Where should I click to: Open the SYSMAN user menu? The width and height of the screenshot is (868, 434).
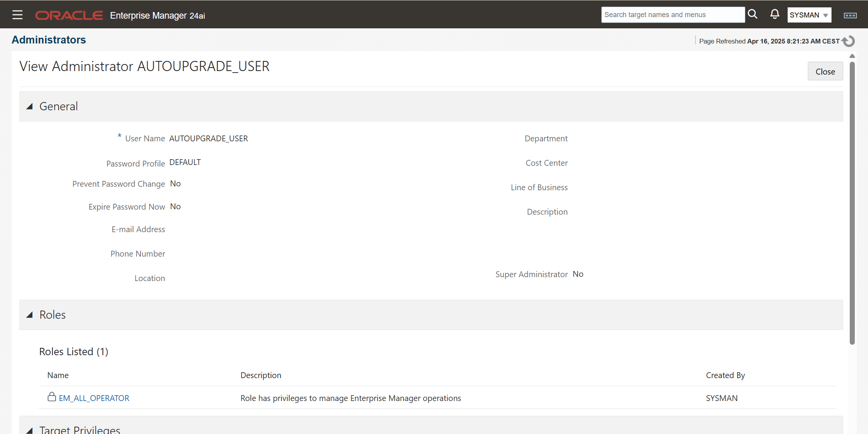click(809, 15)
